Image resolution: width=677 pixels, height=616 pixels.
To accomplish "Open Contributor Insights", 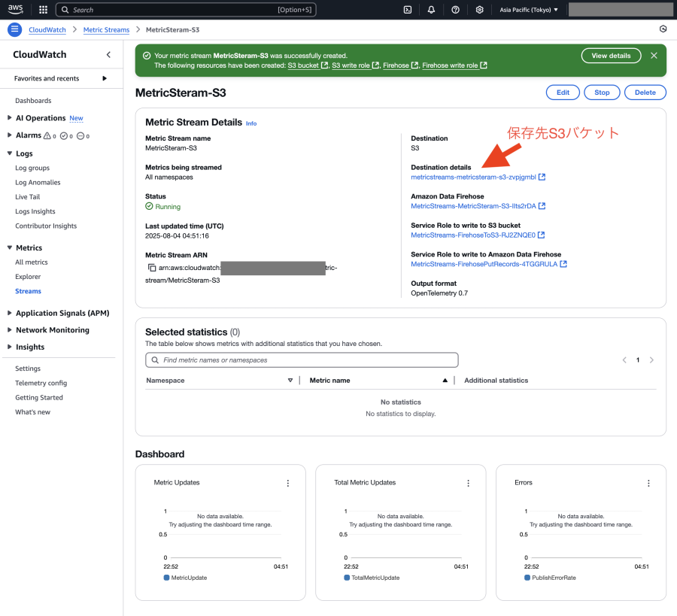I will coord(46,226).
